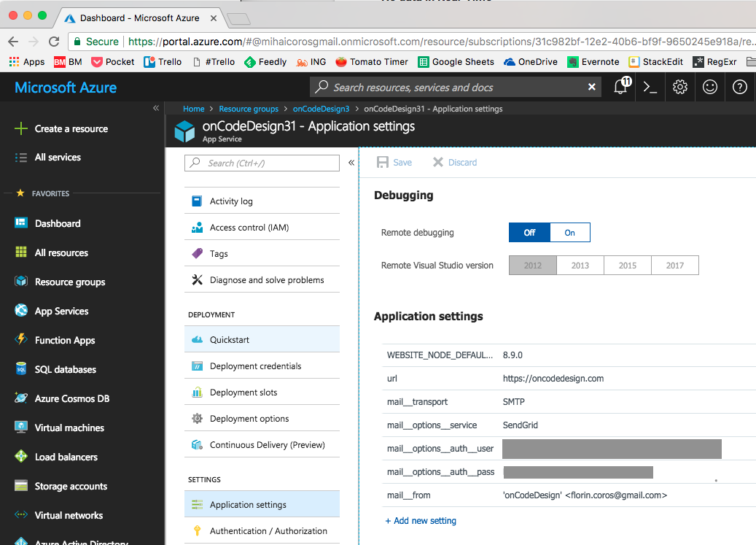The image size is (756, 545).
Task: Click mail__options__service value SendGrid
Action: tap(521, 425)
